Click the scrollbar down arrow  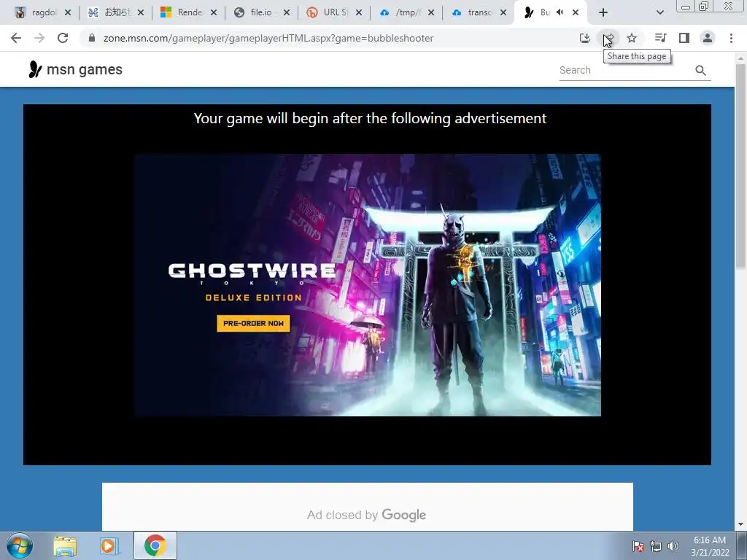click(x=740, y=524)
